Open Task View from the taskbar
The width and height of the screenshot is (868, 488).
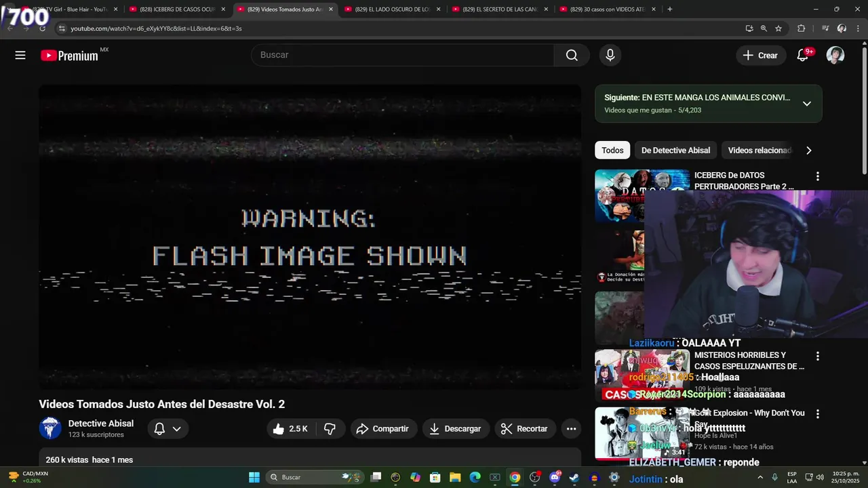pos(376,477)
